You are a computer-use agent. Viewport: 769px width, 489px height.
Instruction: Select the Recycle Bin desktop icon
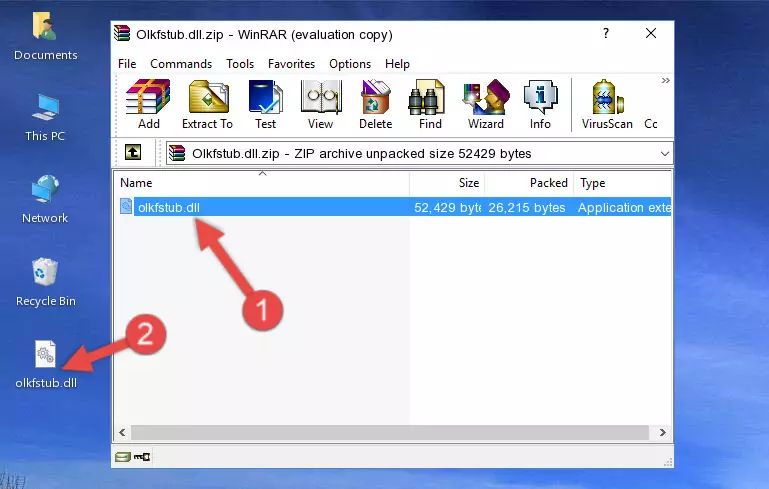(46, 282)
